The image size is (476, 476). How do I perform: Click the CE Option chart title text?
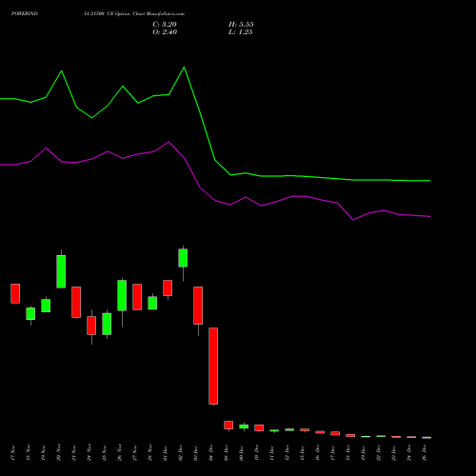134,13
